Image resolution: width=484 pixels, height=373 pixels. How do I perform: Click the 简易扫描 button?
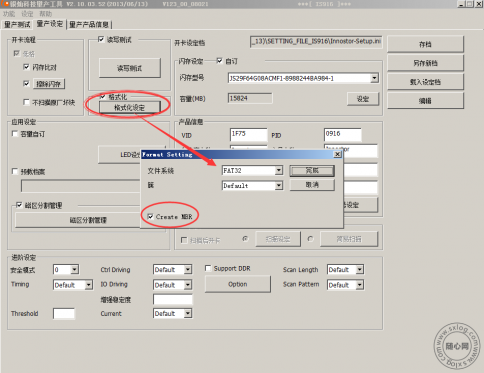pyautogui.click(x=349, y=239)
